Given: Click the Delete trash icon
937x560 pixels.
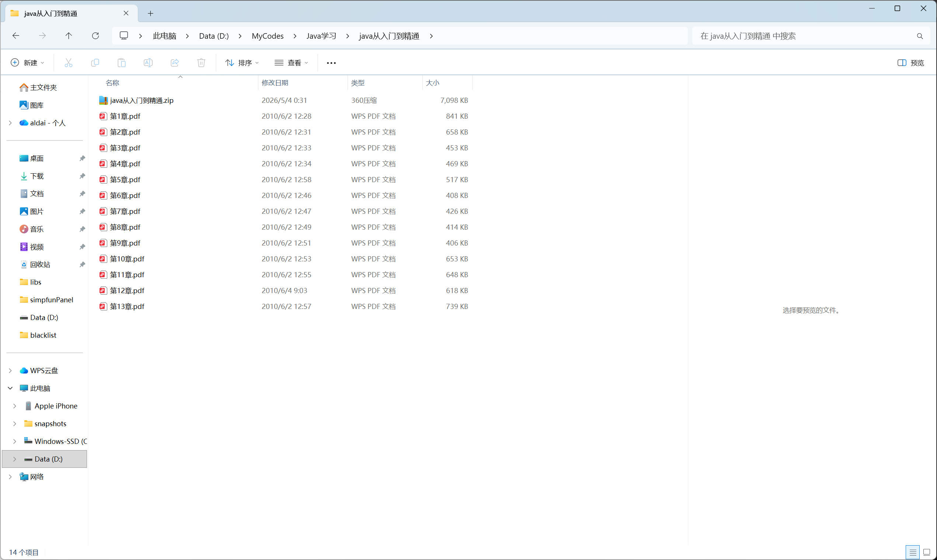Looking at the screenshot, I should coord(201,63).
